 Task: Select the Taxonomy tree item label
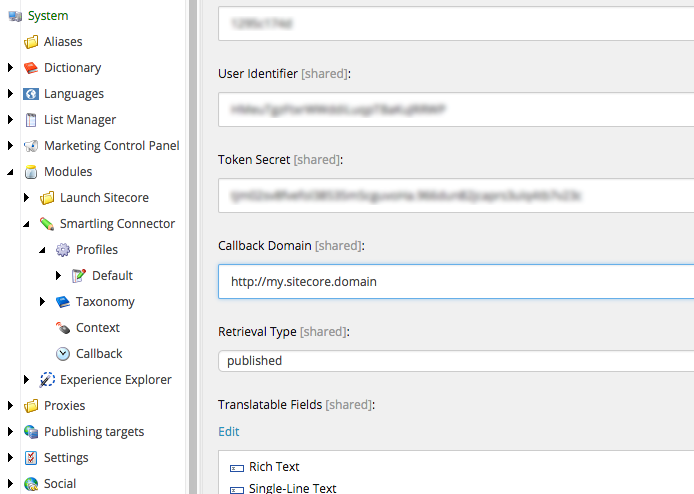[x=105, y=302]
